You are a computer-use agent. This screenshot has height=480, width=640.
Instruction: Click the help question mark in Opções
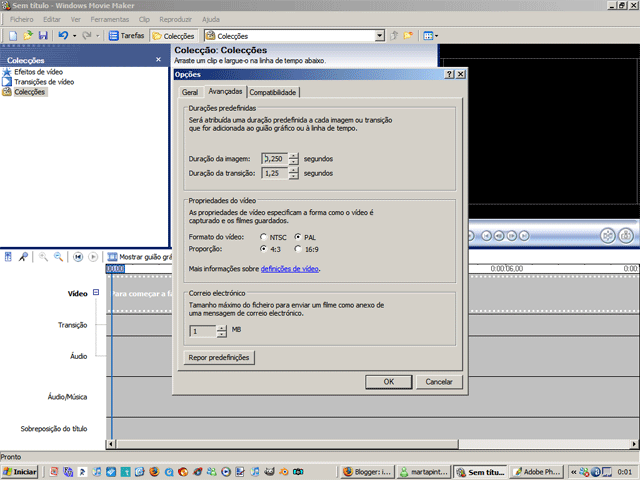[449, 74]
